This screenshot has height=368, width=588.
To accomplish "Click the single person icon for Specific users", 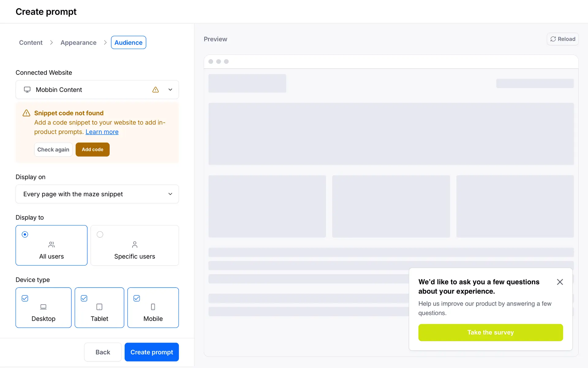I will coord(135,244).
